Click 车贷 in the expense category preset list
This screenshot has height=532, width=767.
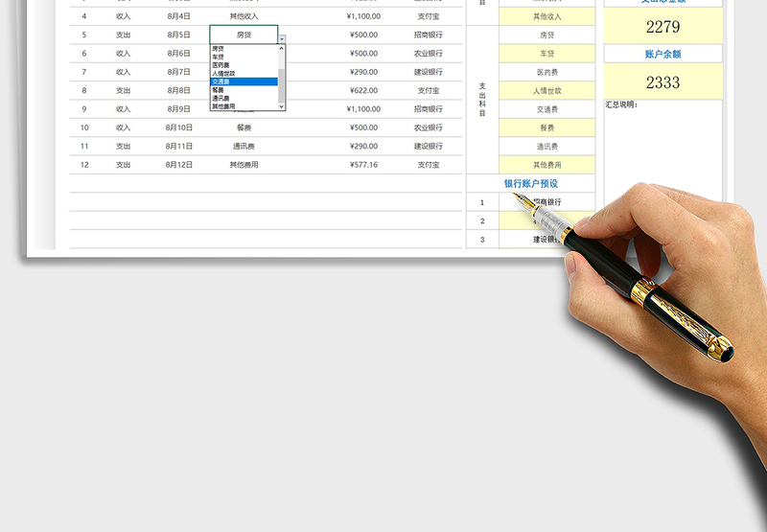point(546,54)
